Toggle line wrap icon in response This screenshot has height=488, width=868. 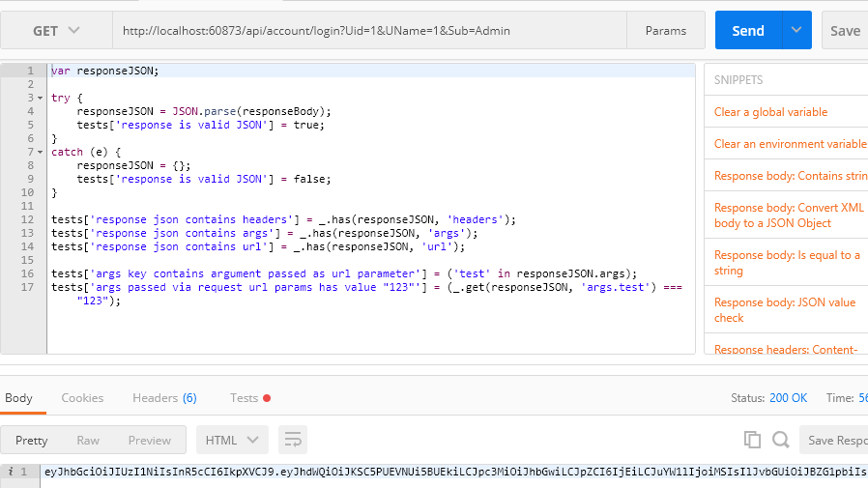click(293, 440)
